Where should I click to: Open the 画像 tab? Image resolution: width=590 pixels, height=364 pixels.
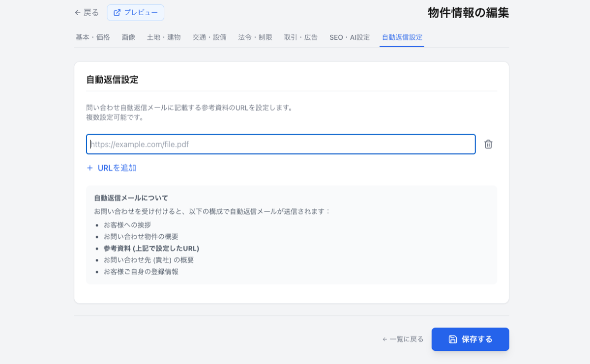(x=128, y=37)
